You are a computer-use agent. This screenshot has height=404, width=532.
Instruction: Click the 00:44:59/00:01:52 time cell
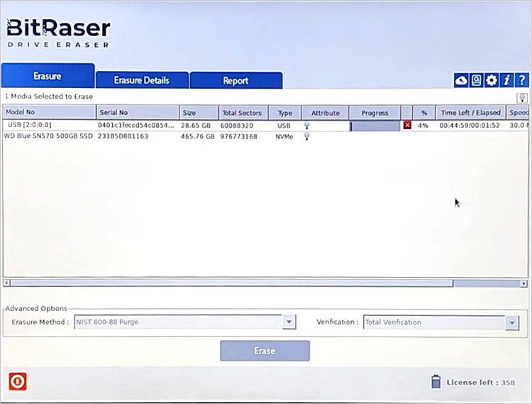coord(470,126)
